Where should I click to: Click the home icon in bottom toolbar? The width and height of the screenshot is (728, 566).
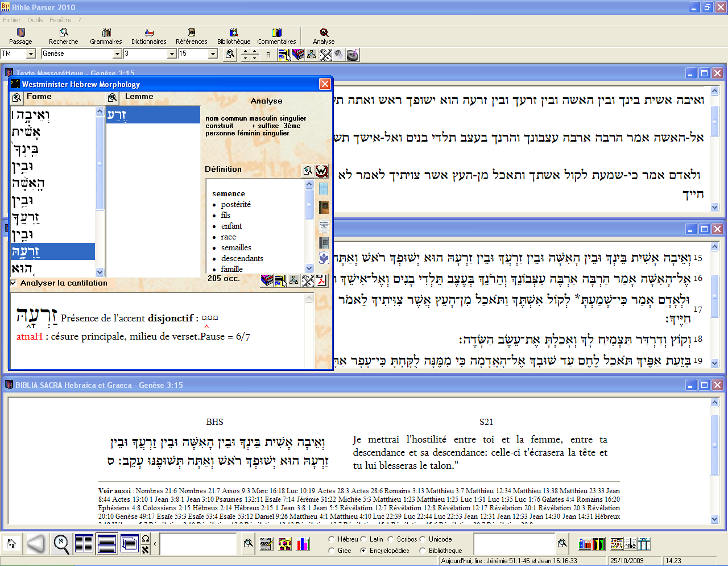pyautogui.click(x=11, y=544)
